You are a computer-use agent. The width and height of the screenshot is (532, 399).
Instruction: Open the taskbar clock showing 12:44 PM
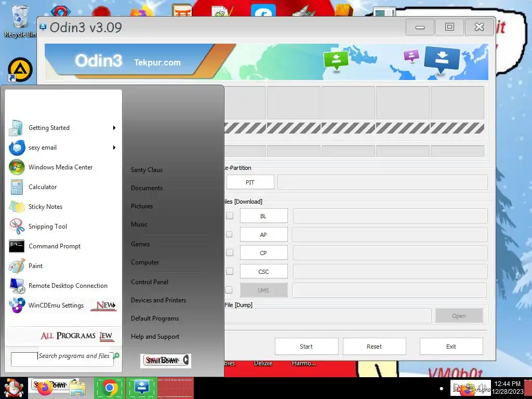[508, 388]
